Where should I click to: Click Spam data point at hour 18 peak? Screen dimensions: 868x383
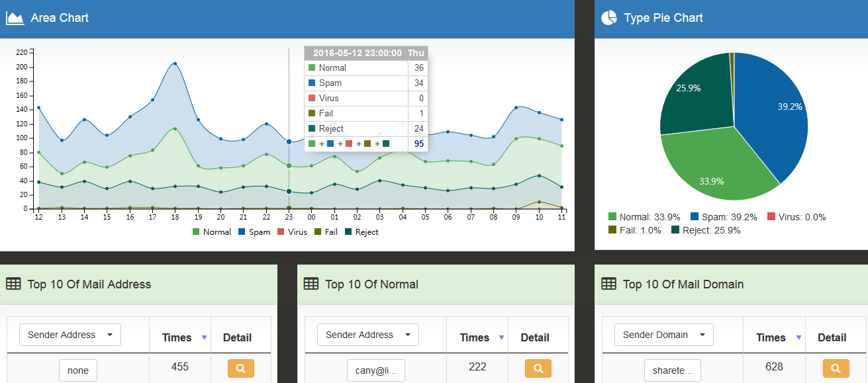(175, 64)
